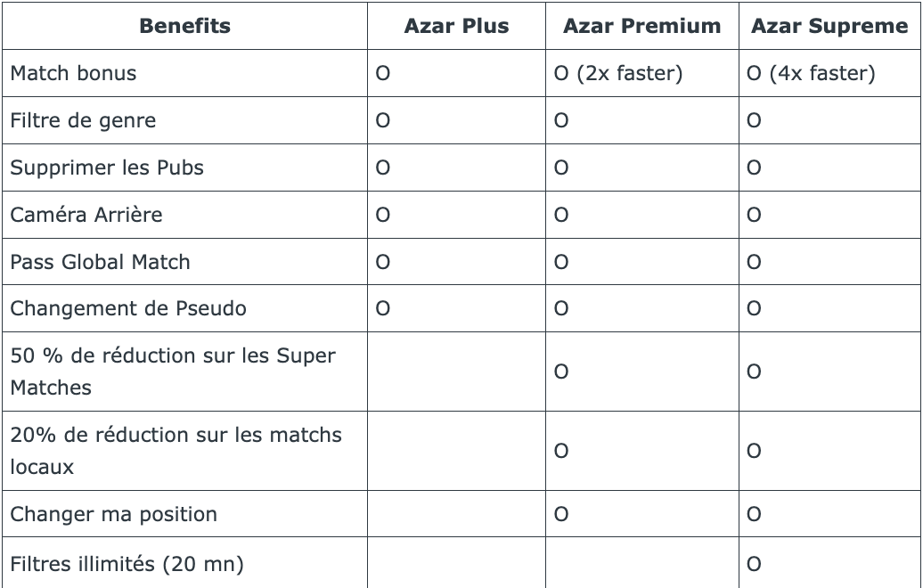Click the Changer ma position label
Image resolution: width=923 pixels, height=588 pixels.
click(x=113, y=514)
